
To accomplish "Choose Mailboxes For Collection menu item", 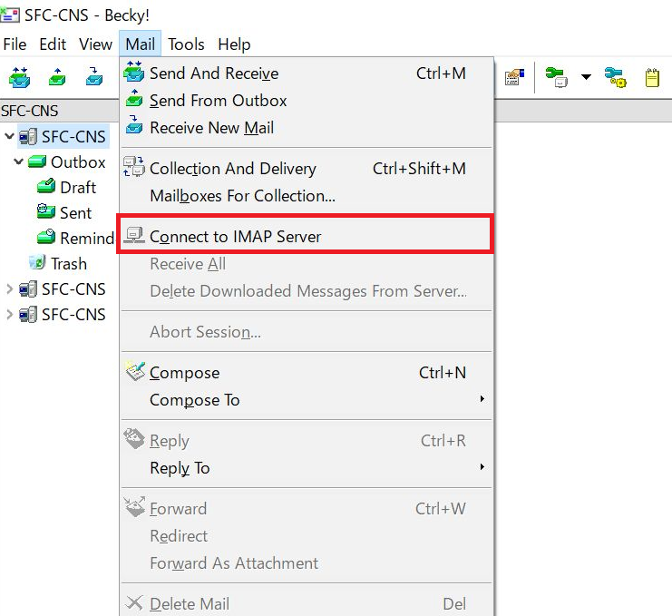I will 242,196.
